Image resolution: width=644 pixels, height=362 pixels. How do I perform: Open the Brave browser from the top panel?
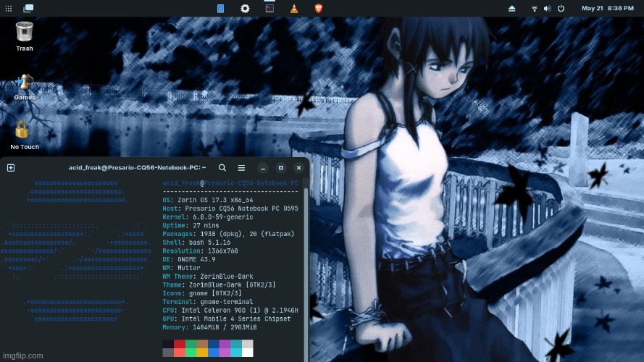tap(318, 8)
